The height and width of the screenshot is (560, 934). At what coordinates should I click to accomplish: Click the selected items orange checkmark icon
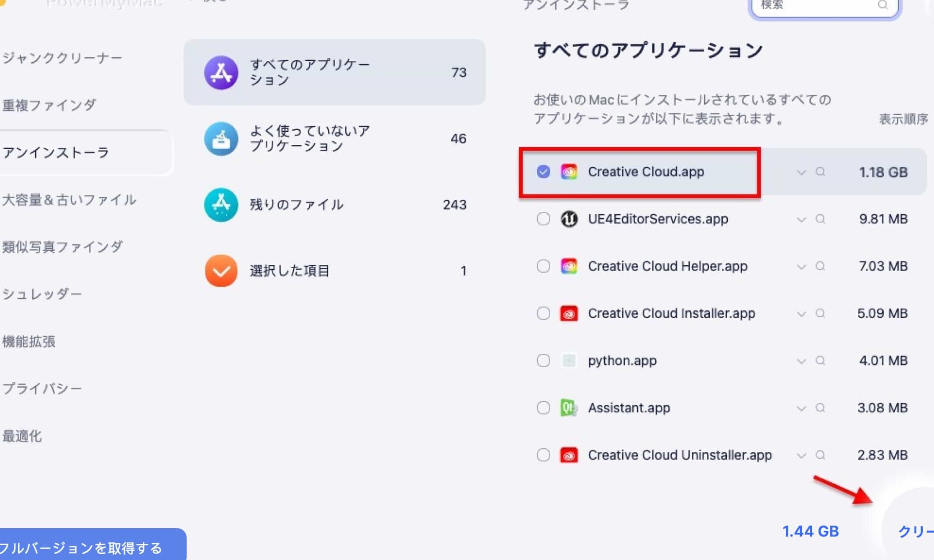[221, 271]
